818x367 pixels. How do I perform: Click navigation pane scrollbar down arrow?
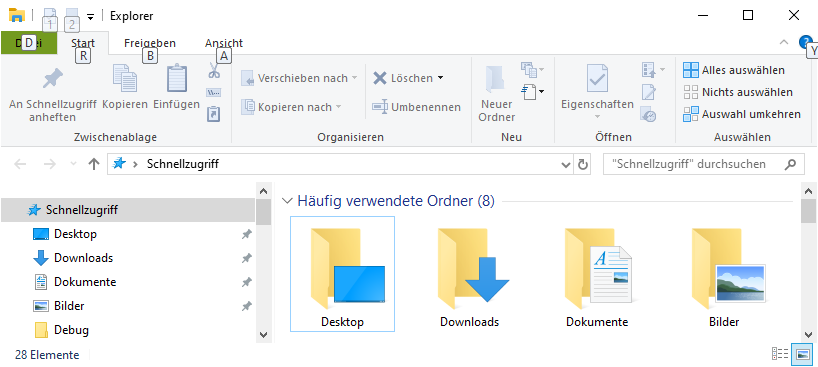263,335
